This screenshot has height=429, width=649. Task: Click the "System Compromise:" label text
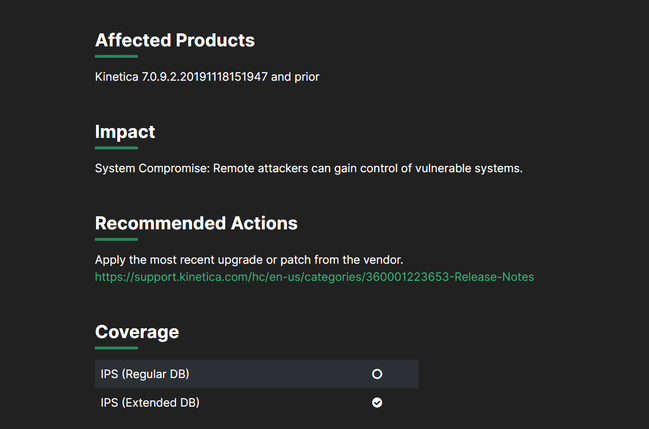click(x=152, y=168)
